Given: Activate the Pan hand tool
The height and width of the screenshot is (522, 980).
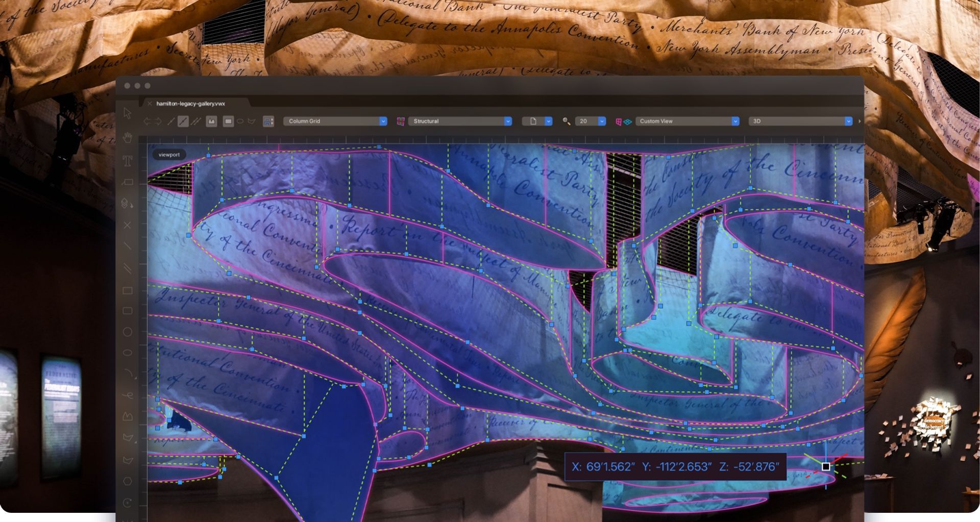Looking at the screenshot, I should [128, 137].
